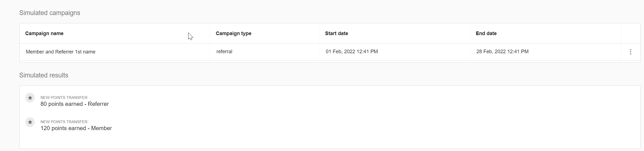Click the 01 Feb, 2022 start date cell
Image resolution: width=644 pixels, height=151 pixels.
pyautogui.click(x=352, y=52)
